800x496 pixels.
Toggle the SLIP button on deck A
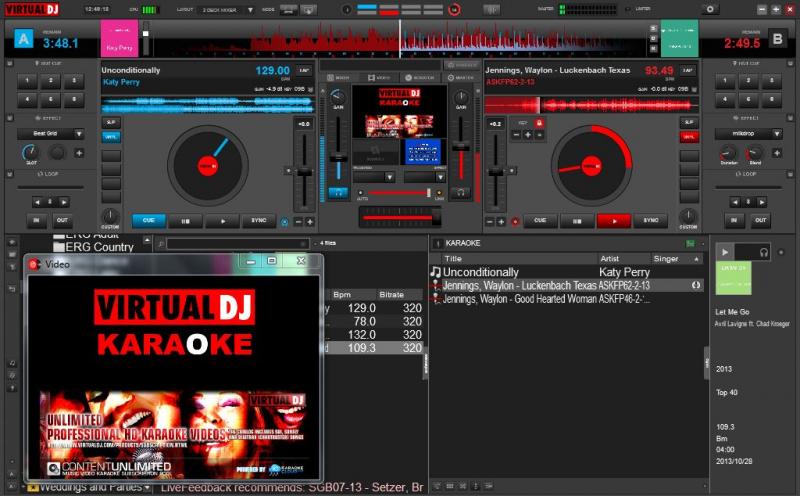(x=111, y=122)
